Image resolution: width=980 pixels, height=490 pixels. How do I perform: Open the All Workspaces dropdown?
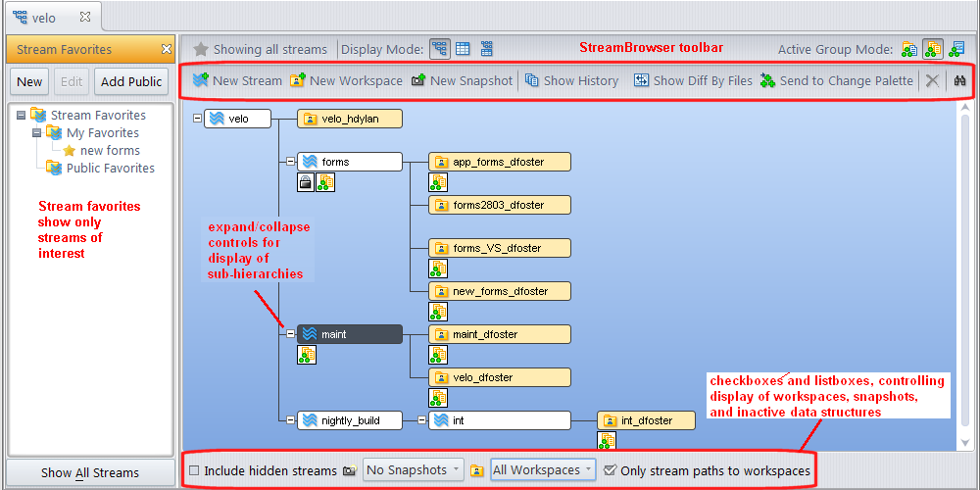coord(543,470)
